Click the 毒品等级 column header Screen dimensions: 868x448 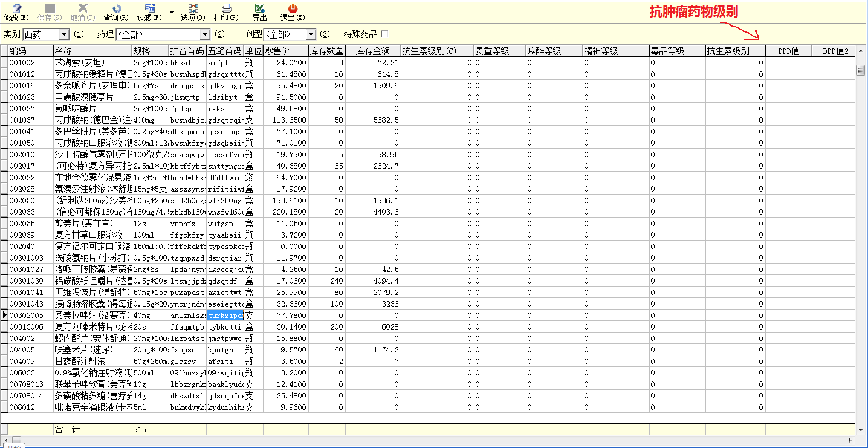[x=678, y=51]
